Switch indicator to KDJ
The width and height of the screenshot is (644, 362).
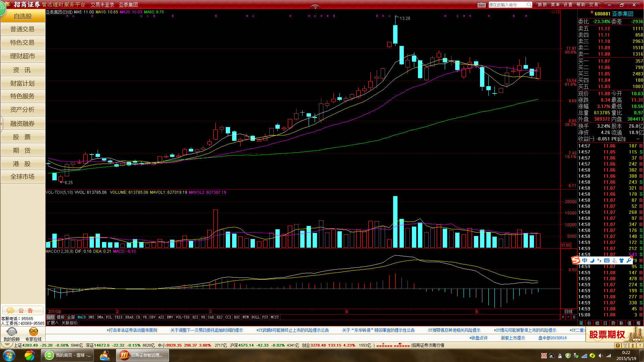pos(220,317)
